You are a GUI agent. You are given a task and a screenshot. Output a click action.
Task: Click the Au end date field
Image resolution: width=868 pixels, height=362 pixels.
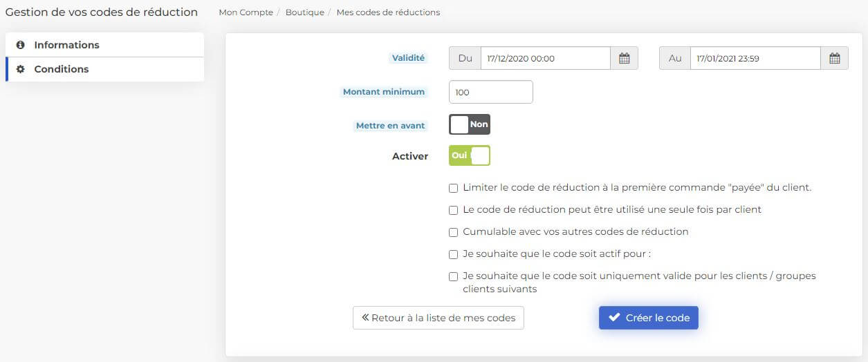click(756, 59)
